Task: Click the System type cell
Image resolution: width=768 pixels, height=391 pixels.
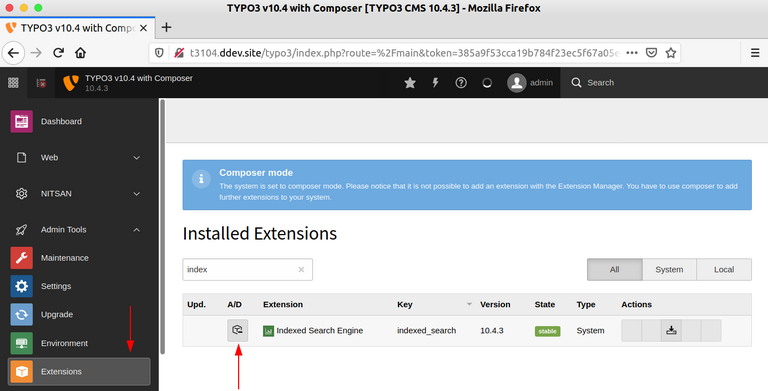Action: click(x=590, y=331)
